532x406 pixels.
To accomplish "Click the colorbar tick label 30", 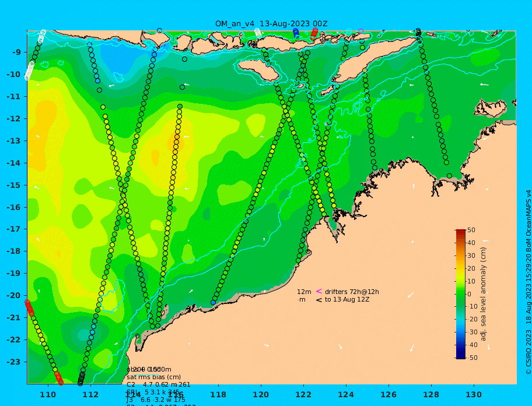I will click(471, 256).
